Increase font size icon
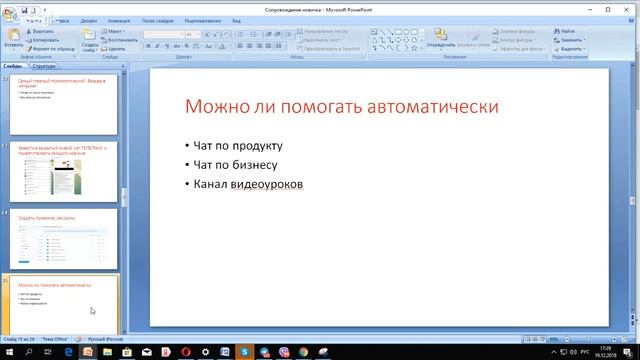The width and height of the screenshot is (640, 360). 207,35
